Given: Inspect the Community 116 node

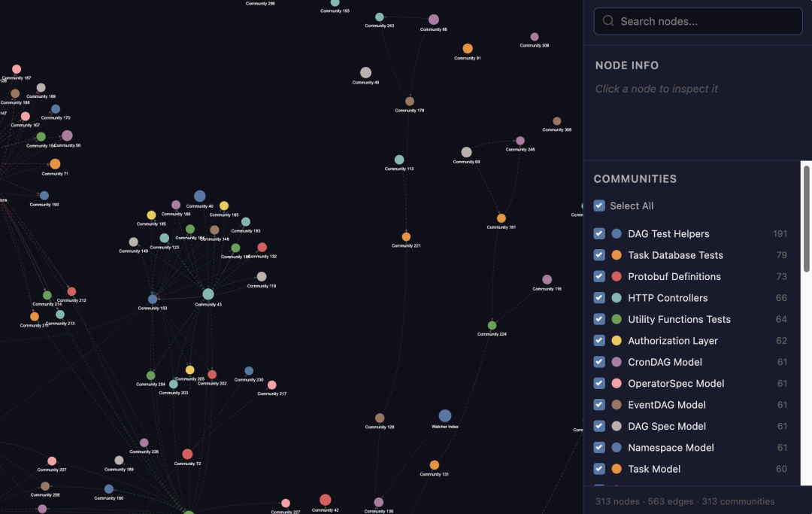Looking at the screenshot, I should pos(547,280).
